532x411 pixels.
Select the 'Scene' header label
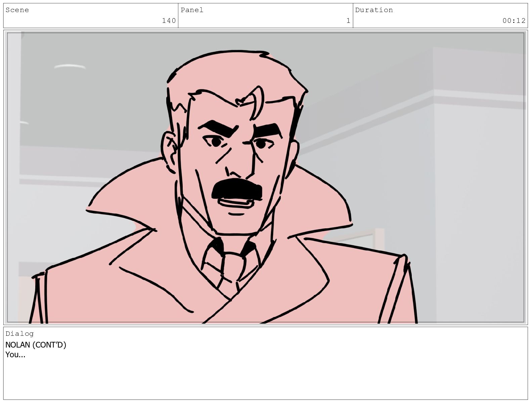(17, 10)
